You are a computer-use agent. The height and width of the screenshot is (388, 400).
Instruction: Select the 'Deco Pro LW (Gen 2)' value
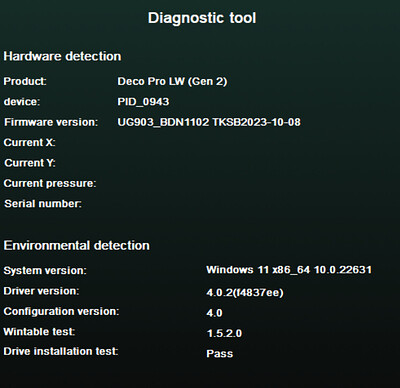tap(172, 82)
